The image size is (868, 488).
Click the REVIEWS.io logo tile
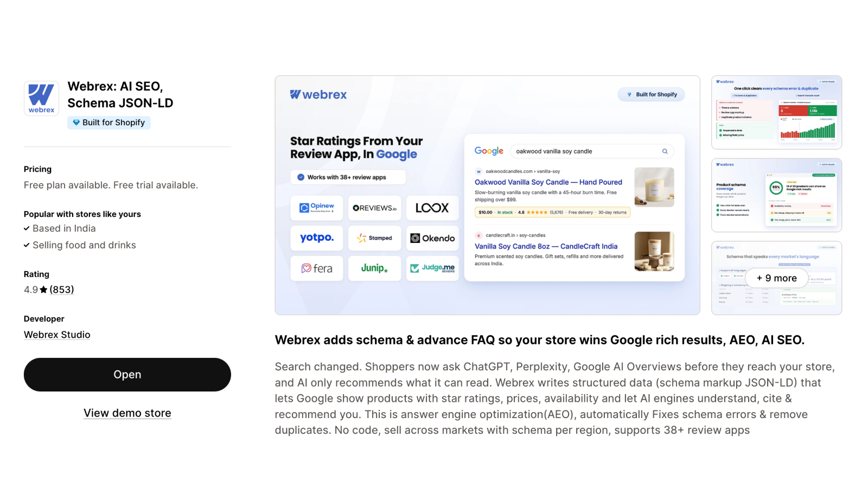coord(375,208)
